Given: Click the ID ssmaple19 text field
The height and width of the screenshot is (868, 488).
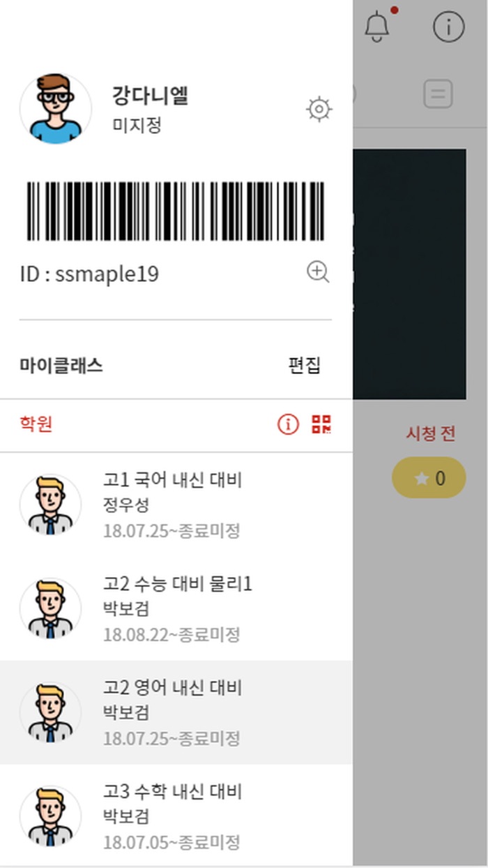Looking at the screenshot, I should 91,274.
